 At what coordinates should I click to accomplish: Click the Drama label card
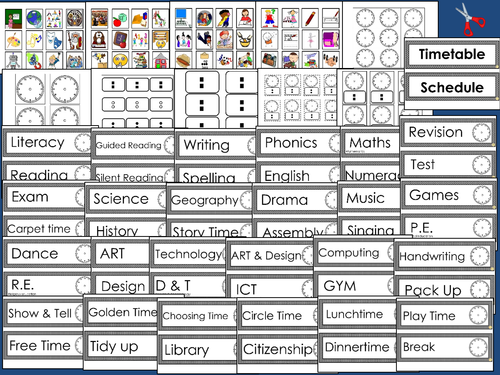click(295, 200)
